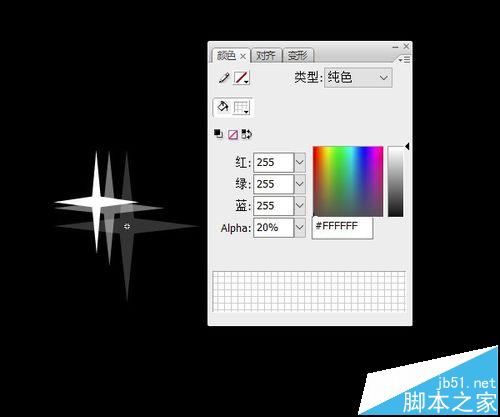Click the color swatches grid area
500x417 pixels.
[x=309, y=291]
